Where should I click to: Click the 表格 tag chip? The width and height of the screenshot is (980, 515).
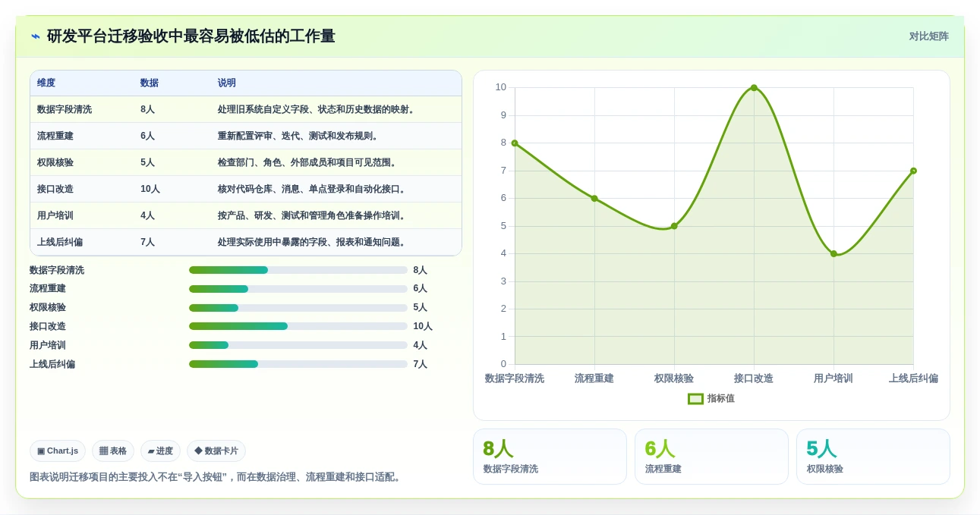113,451
